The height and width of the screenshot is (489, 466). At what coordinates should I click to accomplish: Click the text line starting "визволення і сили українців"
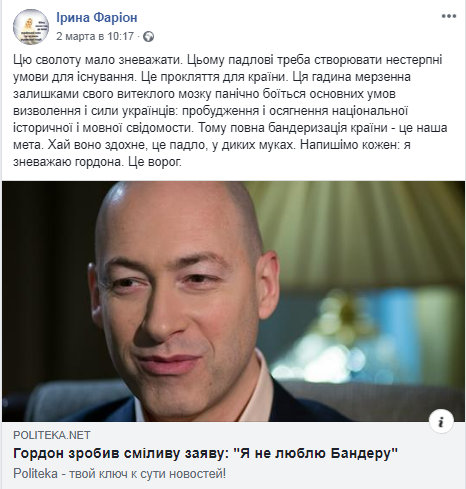pos(211,111)
